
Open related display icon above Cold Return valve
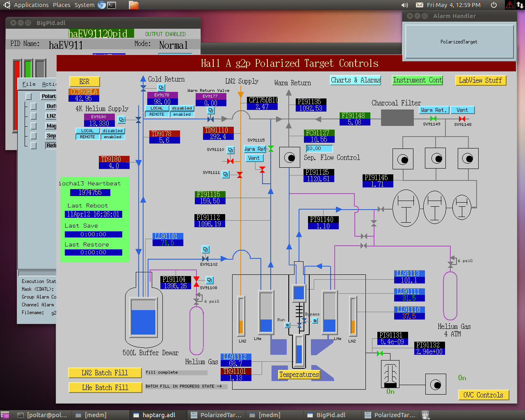(x=161, y=88)
